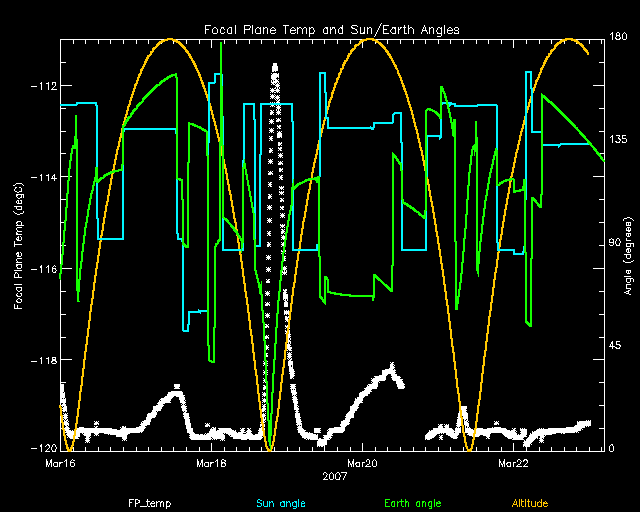Click the 45 right axis tick label
Viewport: 640px width, 512px height.
tap(615, 346)
